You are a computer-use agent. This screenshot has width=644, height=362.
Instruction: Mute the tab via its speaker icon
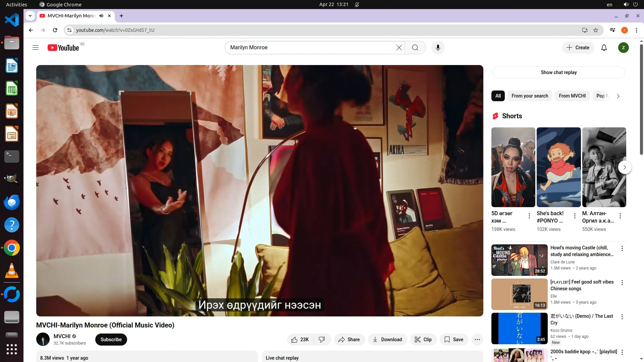click(101, 16)
